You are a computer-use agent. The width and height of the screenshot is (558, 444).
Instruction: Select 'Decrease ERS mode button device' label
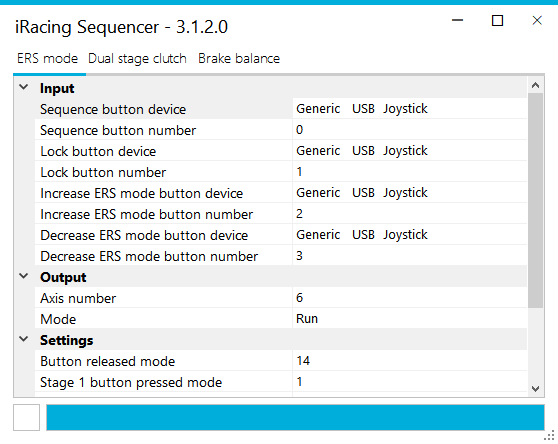tap(144, 235)
